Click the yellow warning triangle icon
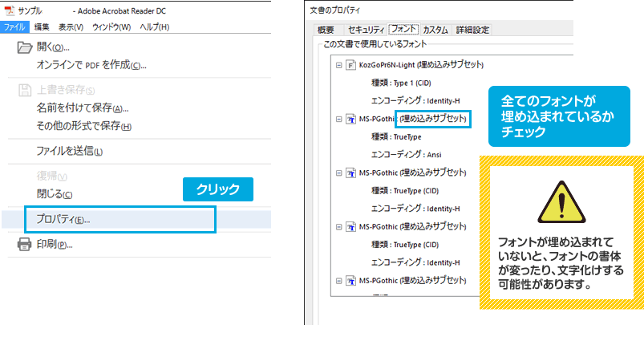 coord(561,204)
